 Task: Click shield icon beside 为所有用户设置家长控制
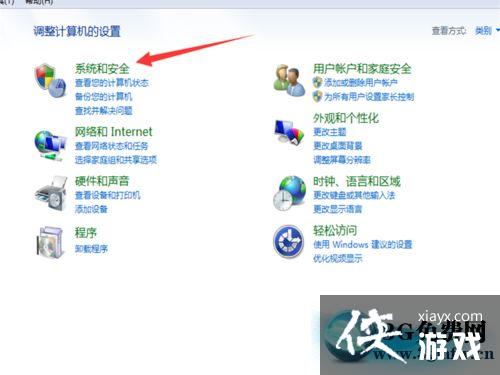tap(317, 97)
